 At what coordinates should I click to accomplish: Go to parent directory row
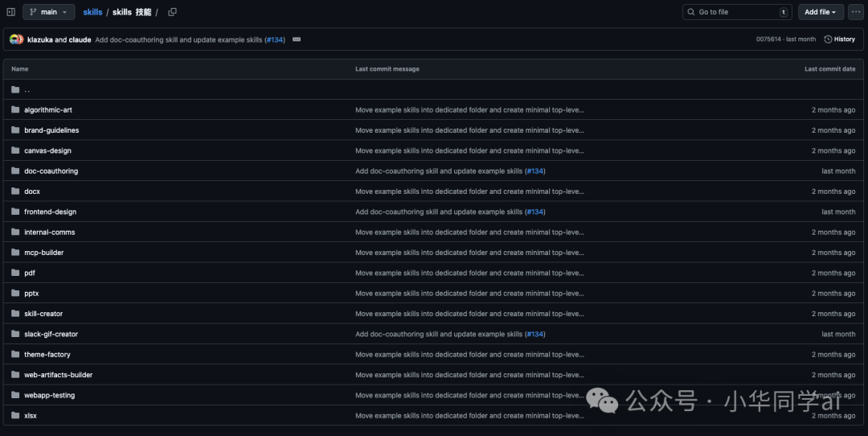point(27,90)
